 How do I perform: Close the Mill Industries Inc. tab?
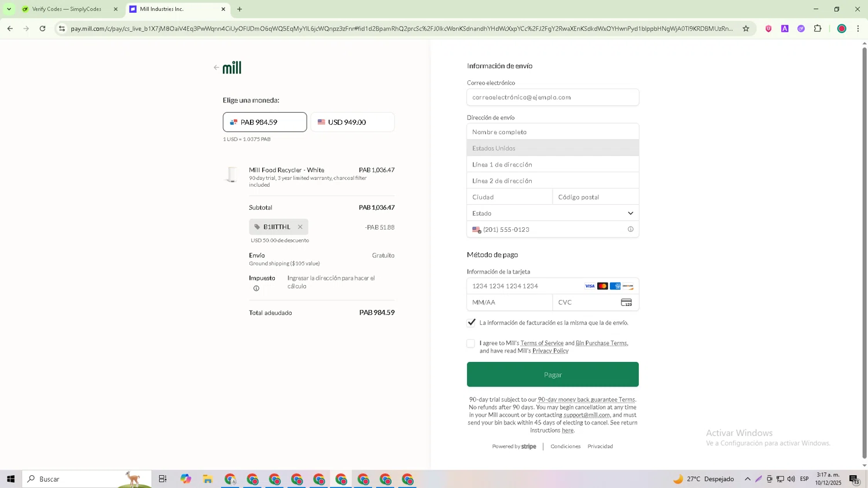tap(223, 9)
